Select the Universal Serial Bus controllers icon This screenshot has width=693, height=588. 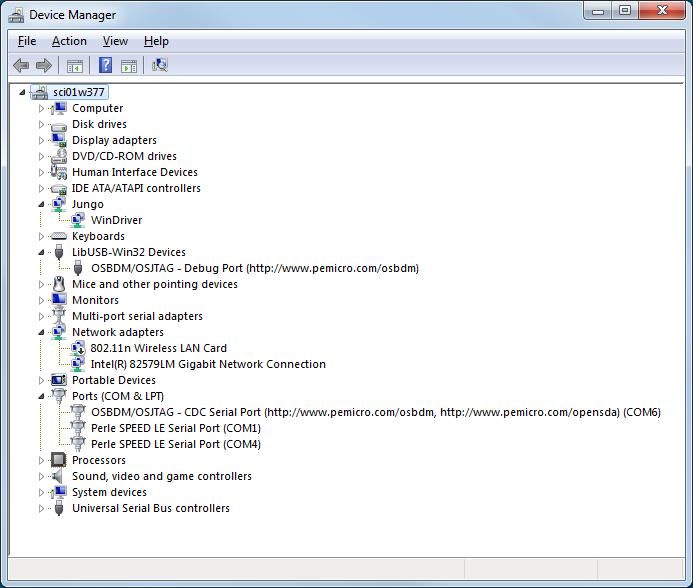pyautogui.click(x=59, y=508)
